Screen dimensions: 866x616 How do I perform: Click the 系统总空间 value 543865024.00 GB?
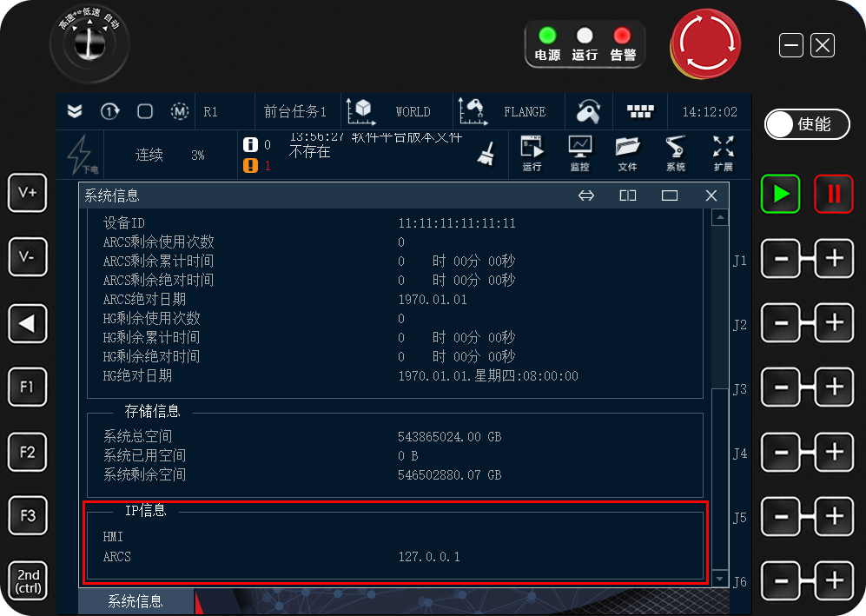click(450, 437)
